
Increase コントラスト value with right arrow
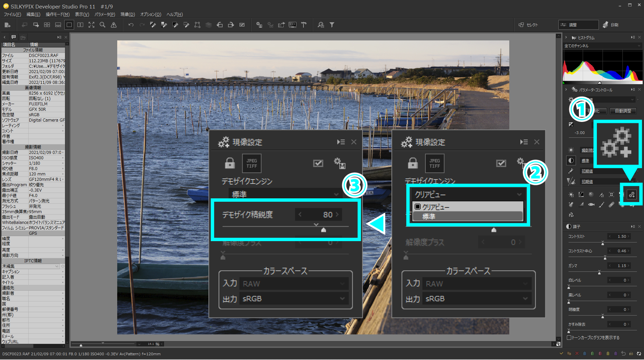(x=628, y=236)
